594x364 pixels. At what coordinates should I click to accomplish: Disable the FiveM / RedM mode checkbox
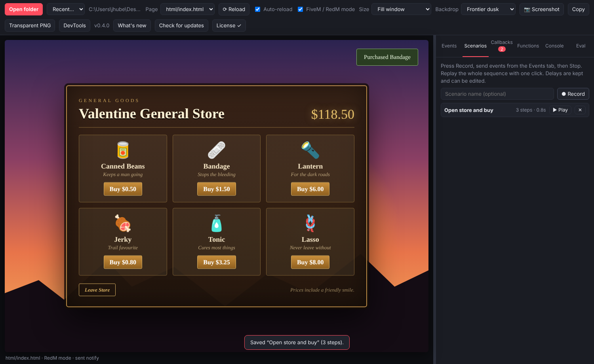(301, 9)
